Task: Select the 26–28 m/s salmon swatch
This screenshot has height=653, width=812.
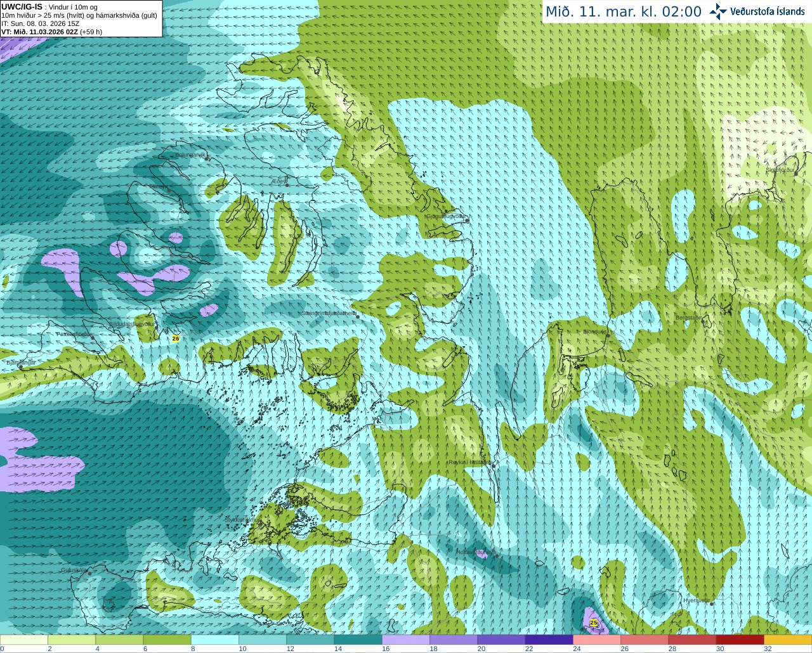Action: tap(645, 640)
